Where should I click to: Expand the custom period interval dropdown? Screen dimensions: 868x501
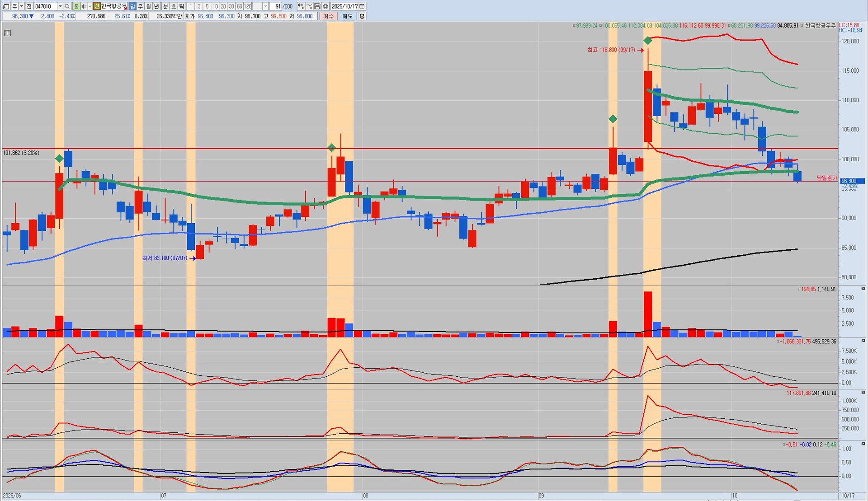265,6
